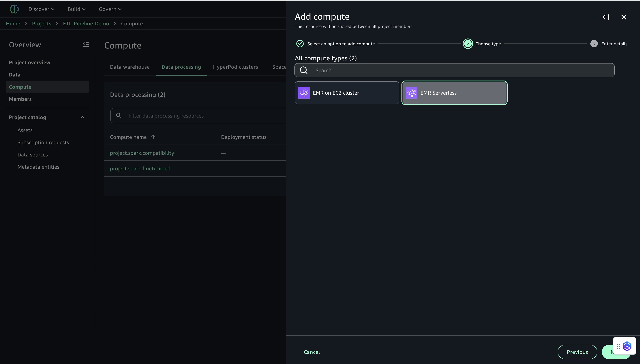Switch to the HyperPod clusters tab
The height and width of the screenshot is (364, 640).
pos(235,67)
